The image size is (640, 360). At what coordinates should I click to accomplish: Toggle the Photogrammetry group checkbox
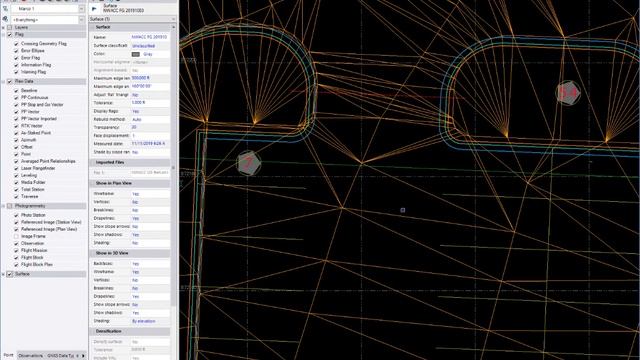click(10, 206)
